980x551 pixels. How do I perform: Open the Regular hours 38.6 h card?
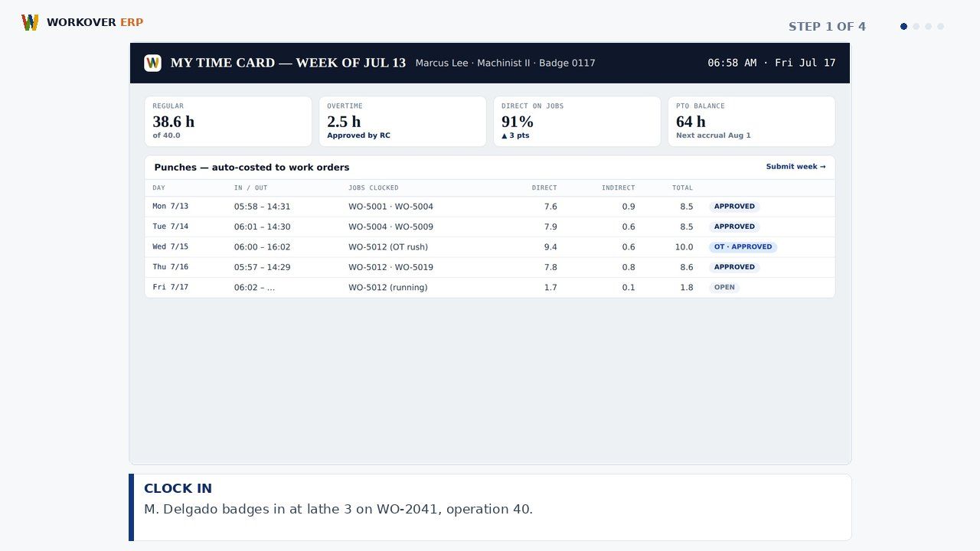coord(228,121)
